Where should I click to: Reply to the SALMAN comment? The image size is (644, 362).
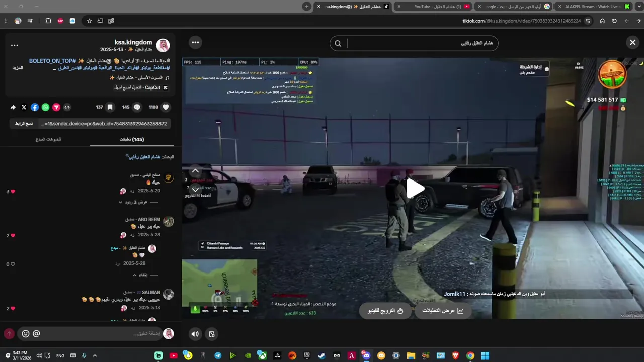(132, 308)
